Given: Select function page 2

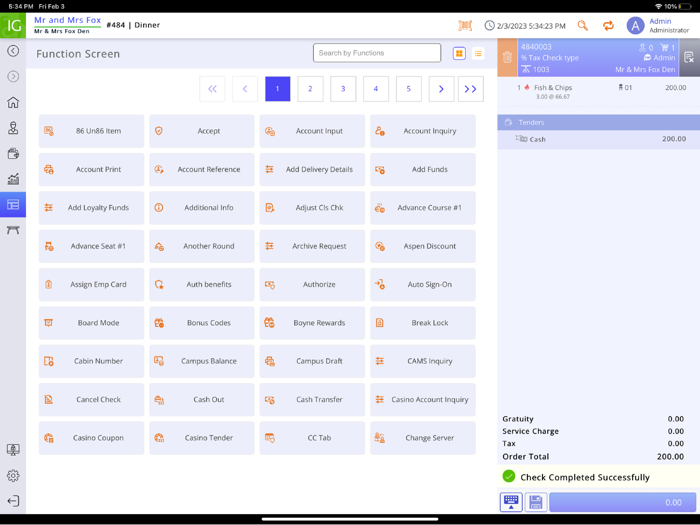Looking at the screenshot, I should click(x=310, y=89).
